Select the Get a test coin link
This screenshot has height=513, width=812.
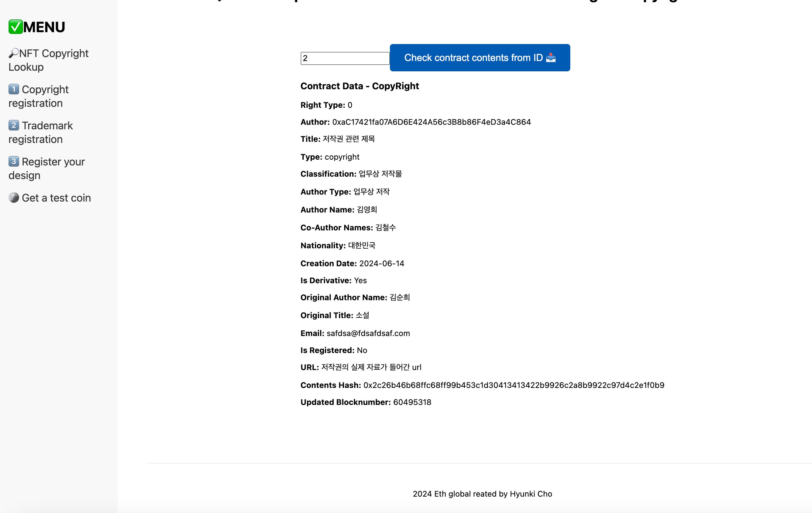pos(49,198)
